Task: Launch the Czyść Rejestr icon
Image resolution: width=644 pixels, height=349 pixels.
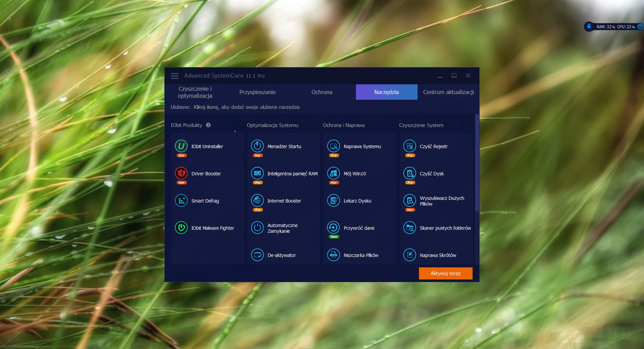Action: tap(410, 146)
